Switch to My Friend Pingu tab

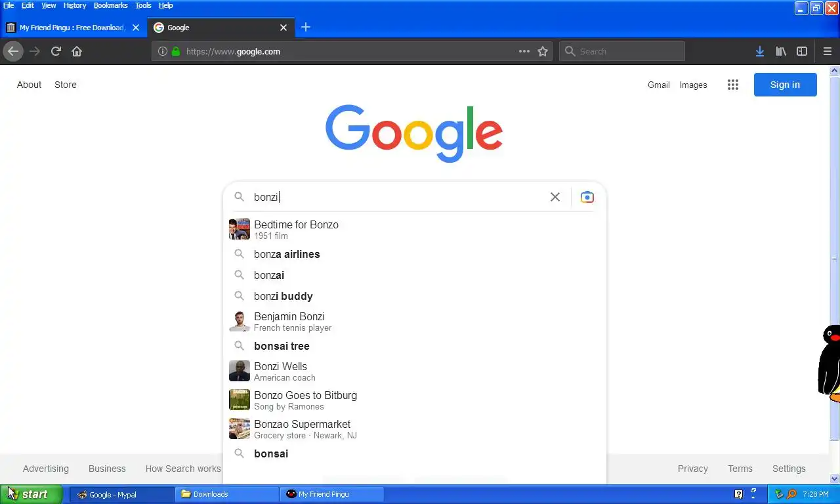pos(73,28)
